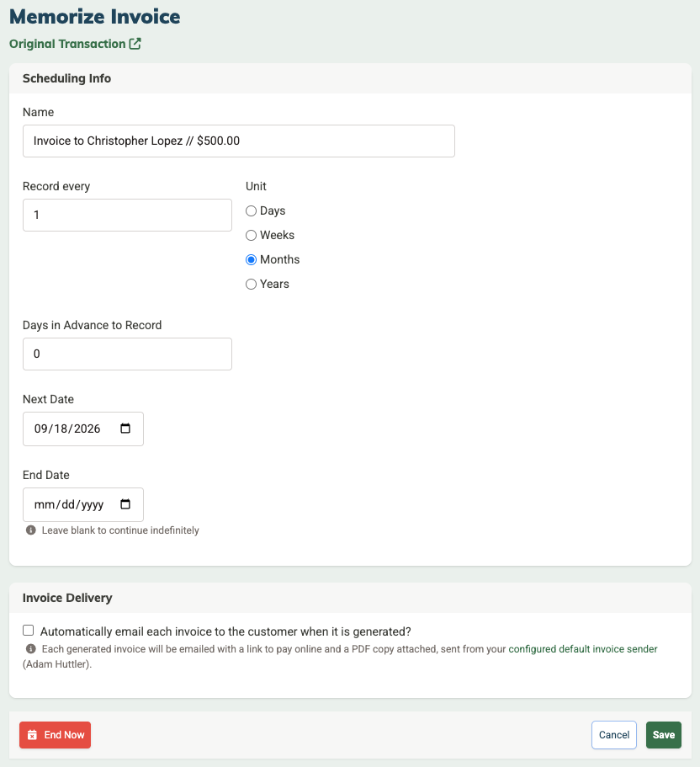Viewport: 700px width, 767px height.
Task: Select the Years unit radio button
Action: [251, 285]
